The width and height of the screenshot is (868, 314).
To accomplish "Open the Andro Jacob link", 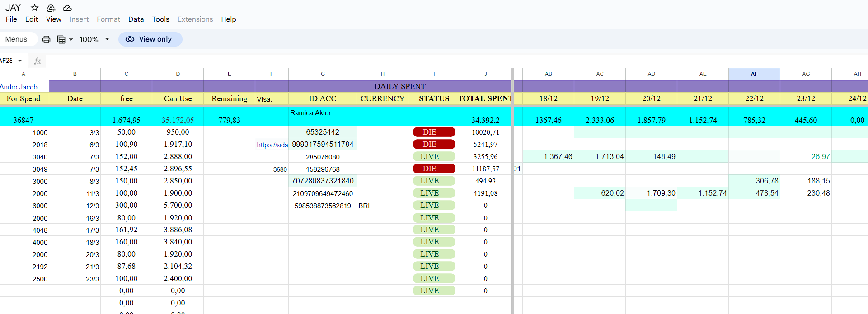I will point(19,87).
